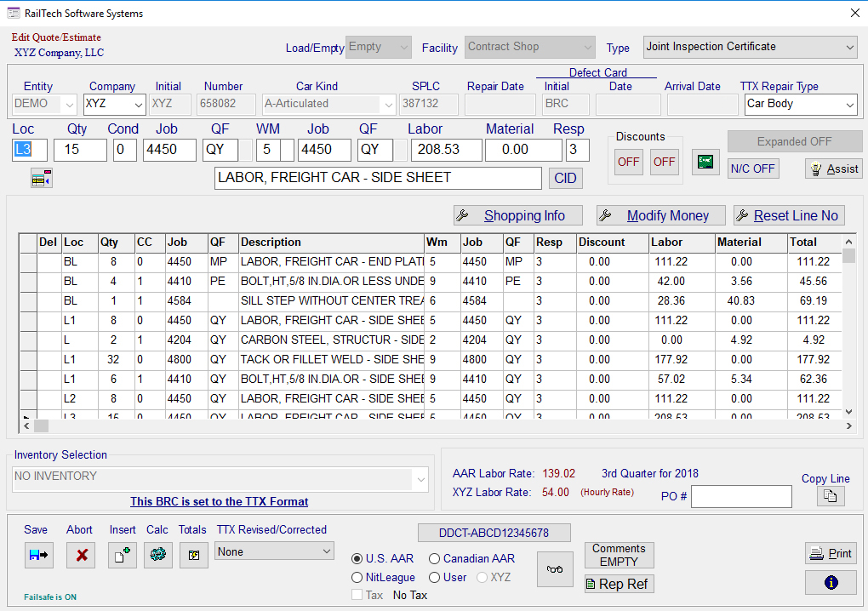Click the PO # input field

[741, 496]
